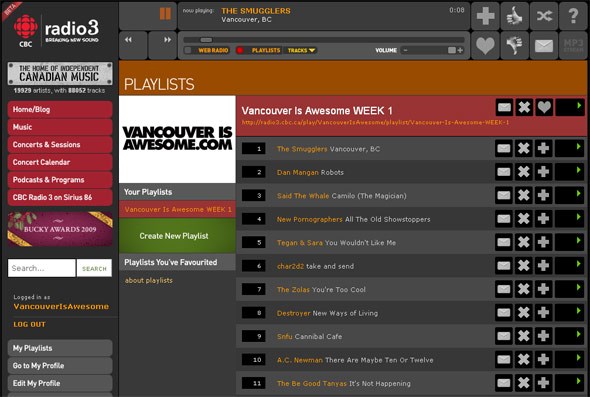590x397 pixels.
Task: Email the A.C. Newman track
Action: 504,359
